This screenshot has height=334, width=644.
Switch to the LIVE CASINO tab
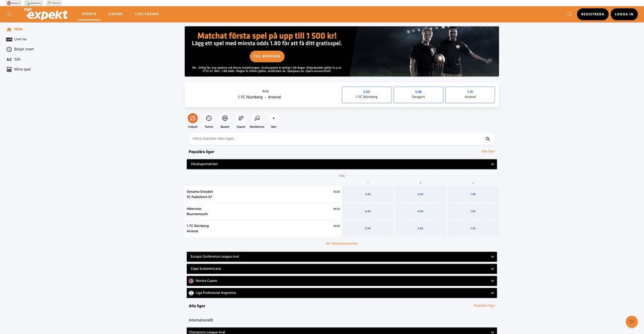click(147, 14)
